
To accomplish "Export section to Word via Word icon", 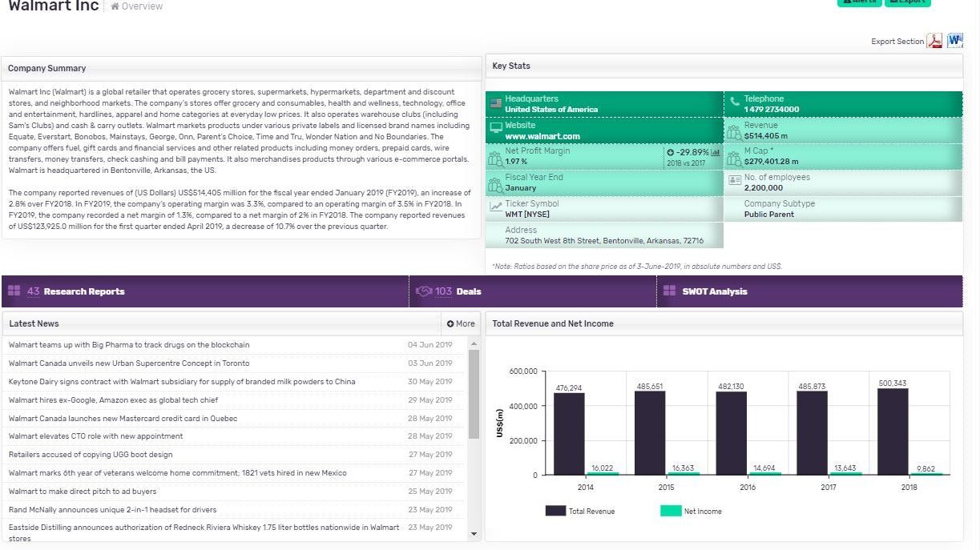I will tap(954, 41).
